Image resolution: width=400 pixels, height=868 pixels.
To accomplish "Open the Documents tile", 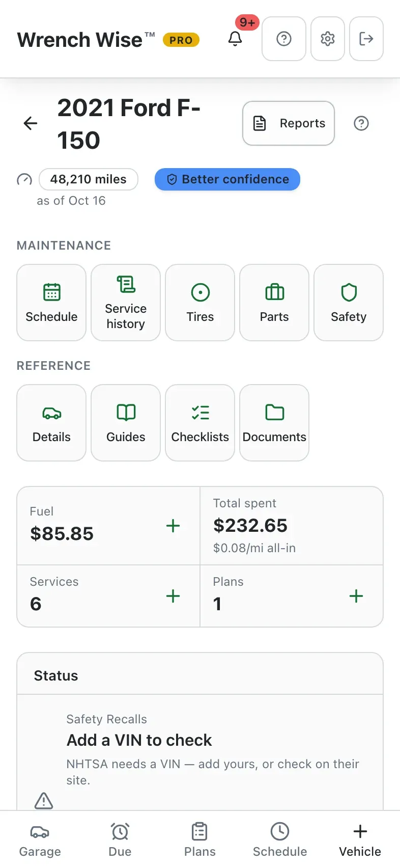I will pos(274,423).
